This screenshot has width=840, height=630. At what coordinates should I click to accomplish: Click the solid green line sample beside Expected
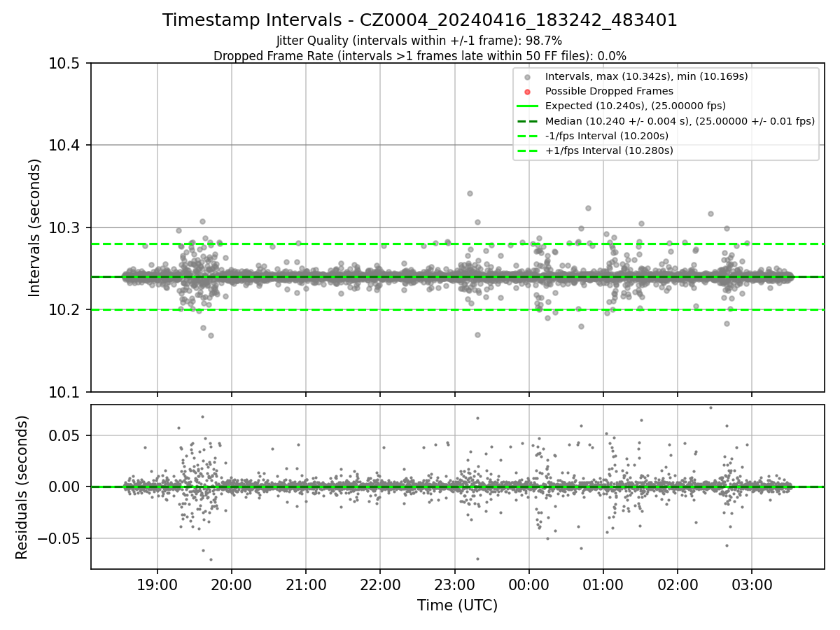click(x=528, y=106)
